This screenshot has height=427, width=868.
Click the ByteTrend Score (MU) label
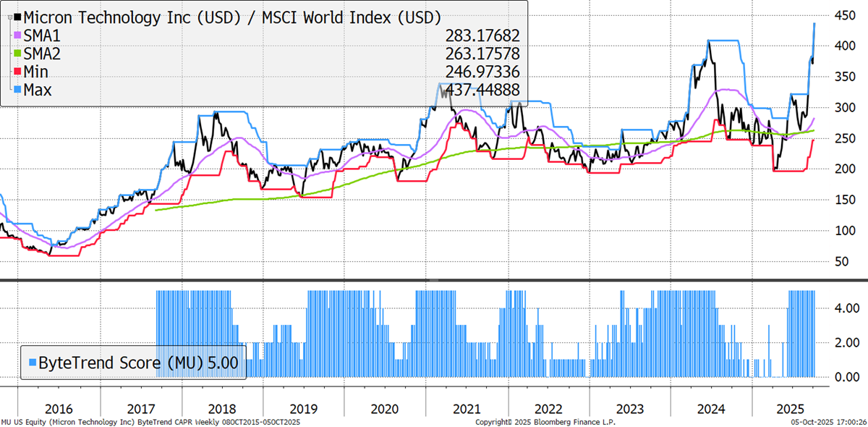(x=116, y=363)
